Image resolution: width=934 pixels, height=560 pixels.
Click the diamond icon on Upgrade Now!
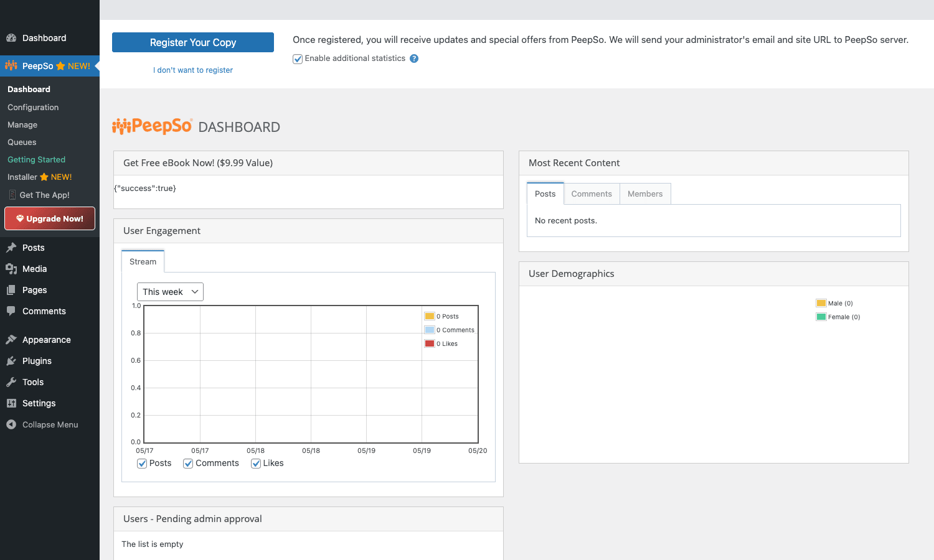tap(20, 218)
